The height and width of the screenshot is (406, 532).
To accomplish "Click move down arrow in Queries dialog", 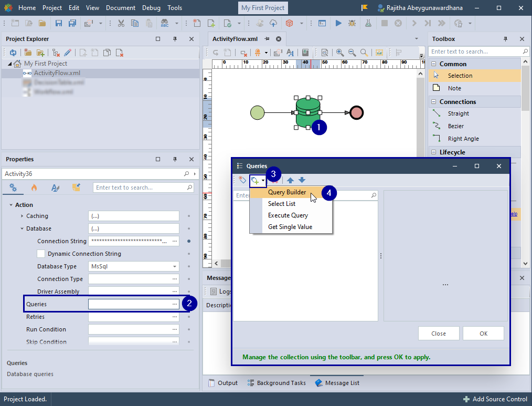I will click(302, 180).
